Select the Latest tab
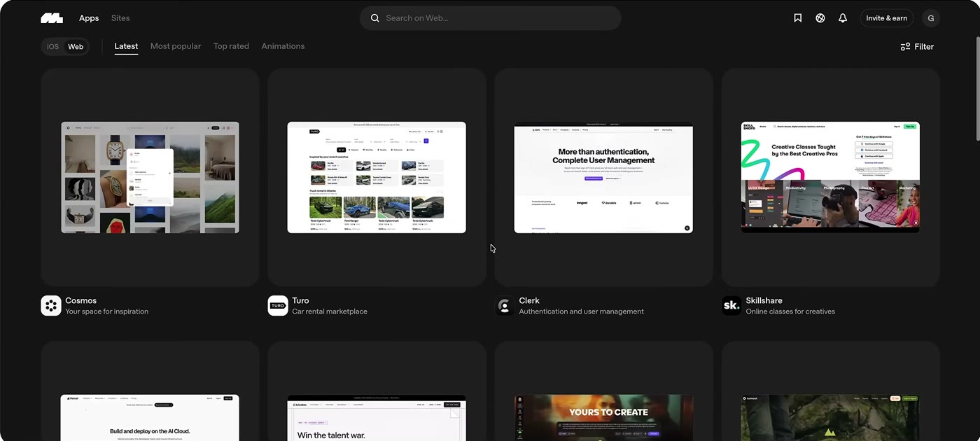Viewport: 980px width, 441px height. (126, 46)
